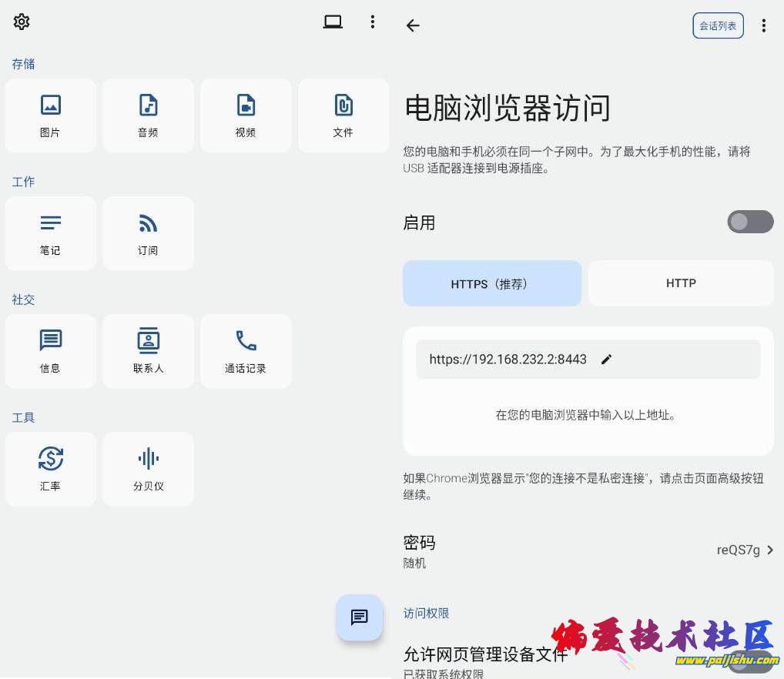Click the settings gear icon
784x679 pixels.
(x=22, y=22)
